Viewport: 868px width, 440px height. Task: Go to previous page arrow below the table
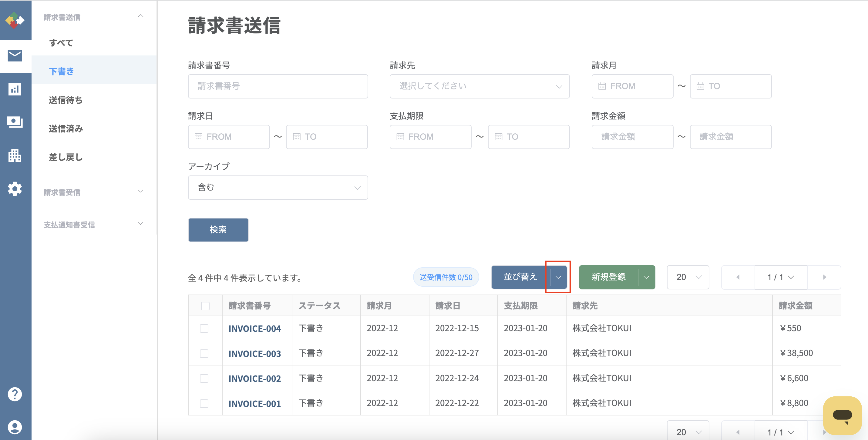[738, 432]
